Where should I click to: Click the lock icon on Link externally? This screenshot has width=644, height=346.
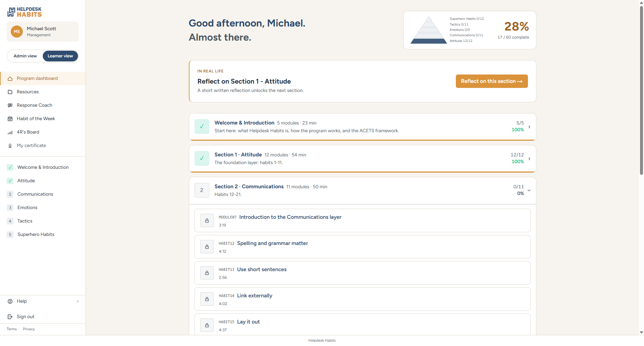tap(207, 299)
